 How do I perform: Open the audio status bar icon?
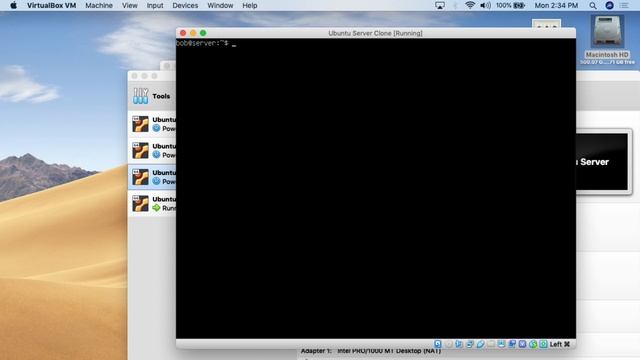coord(459,344)
